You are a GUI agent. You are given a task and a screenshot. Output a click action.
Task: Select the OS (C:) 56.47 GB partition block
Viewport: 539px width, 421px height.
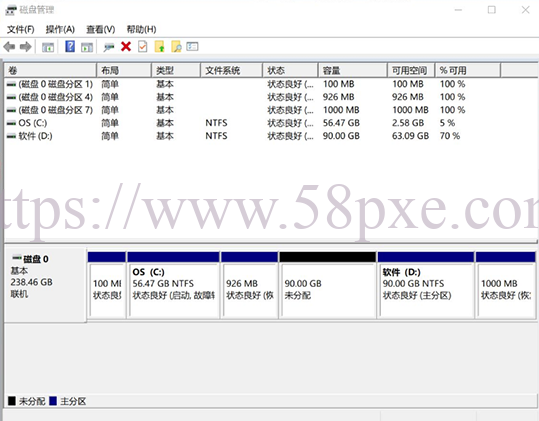(173, 285)
